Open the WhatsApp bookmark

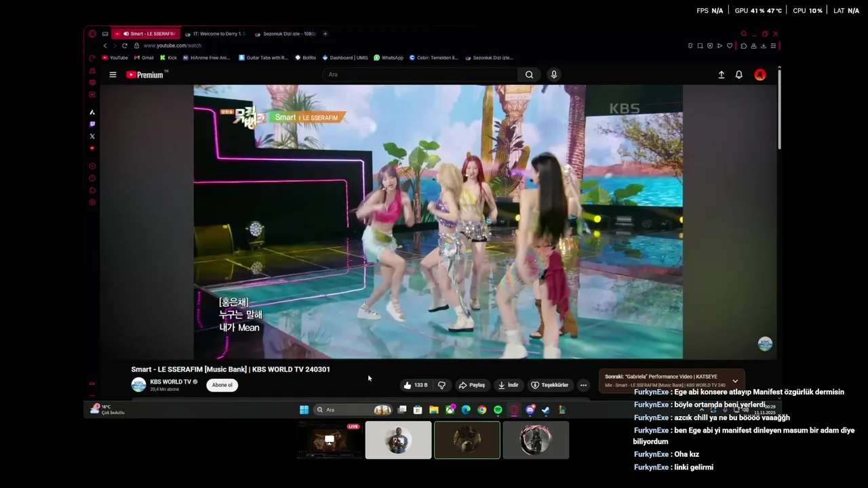pos(389,58)
